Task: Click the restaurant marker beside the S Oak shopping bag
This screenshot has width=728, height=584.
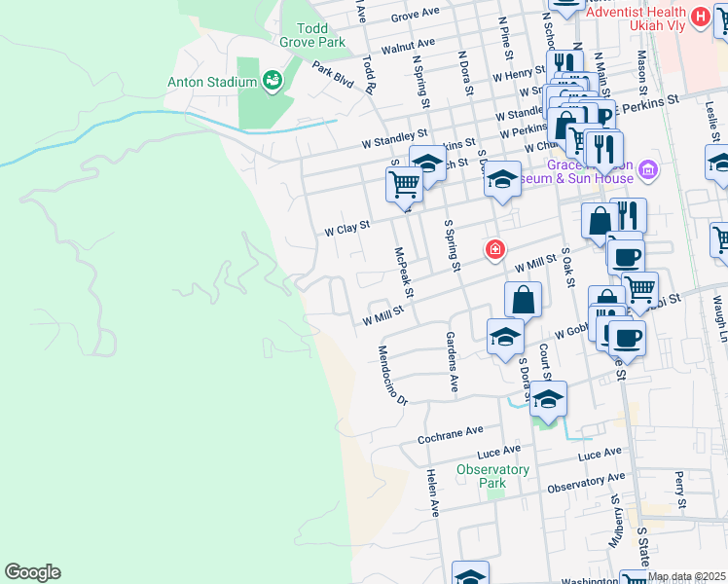Action: coord(630,214)
